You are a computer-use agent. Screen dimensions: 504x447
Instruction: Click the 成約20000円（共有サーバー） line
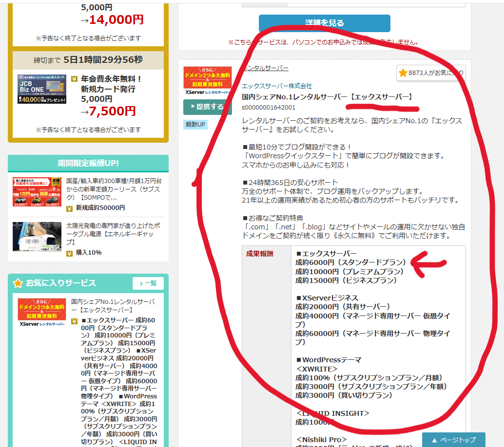[343, 307]
